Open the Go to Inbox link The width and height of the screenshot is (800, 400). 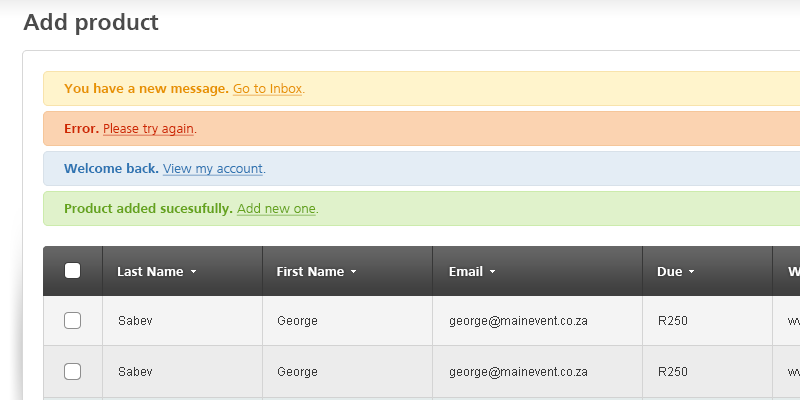[x=268, y=89]
